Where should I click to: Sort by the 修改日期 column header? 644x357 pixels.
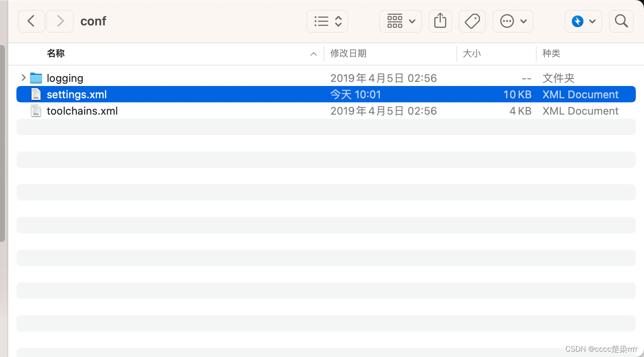pos(348,53)
